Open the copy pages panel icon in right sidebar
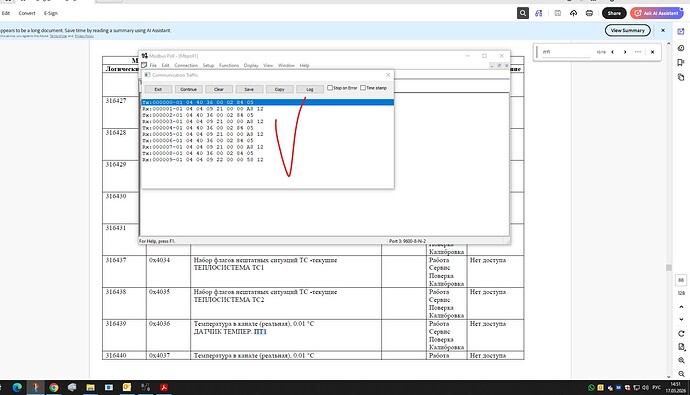 [x=681, y=77]
